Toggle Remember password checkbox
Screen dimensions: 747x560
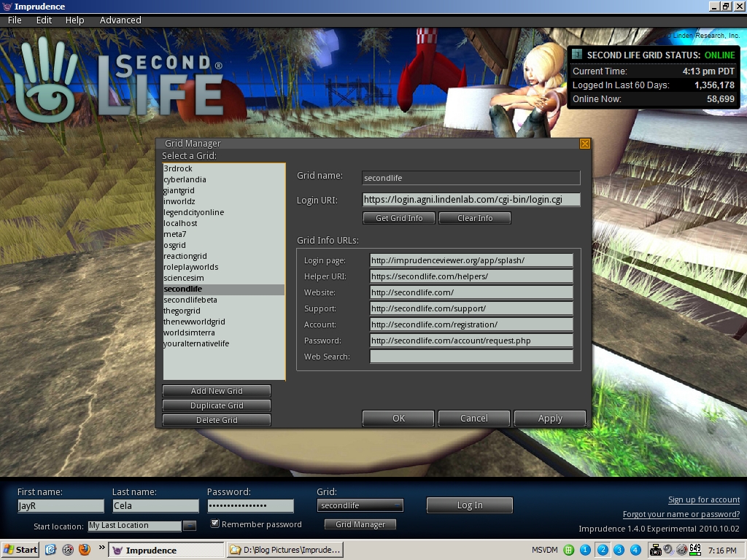pos(215,524)
